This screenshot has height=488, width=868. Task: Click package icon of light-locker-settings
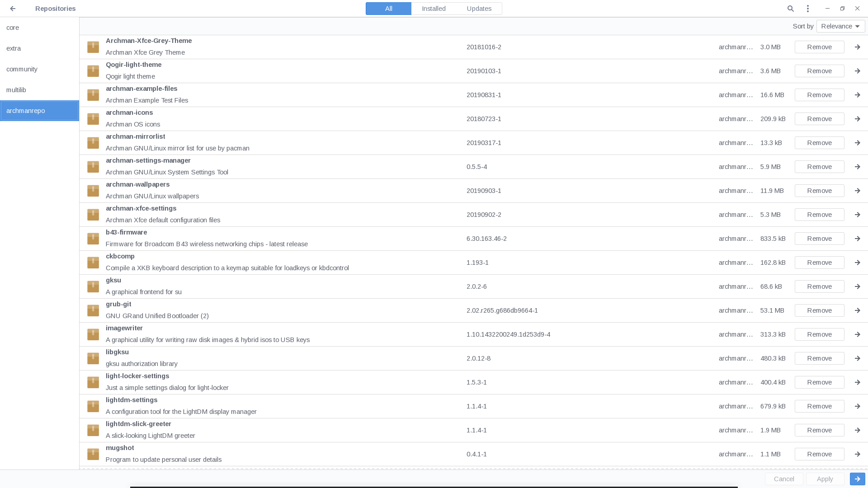(x=93, y=382)
